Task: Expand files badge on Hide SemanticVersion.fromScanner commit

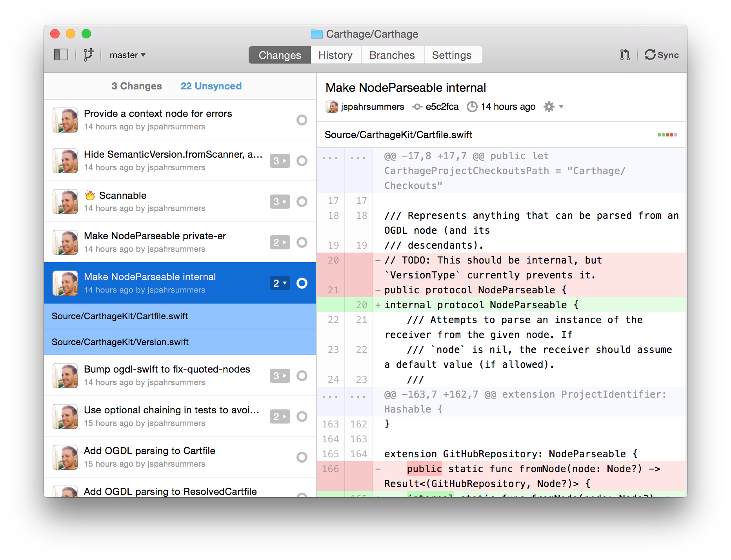Action: pyautogui.click(x=280, y=161)
